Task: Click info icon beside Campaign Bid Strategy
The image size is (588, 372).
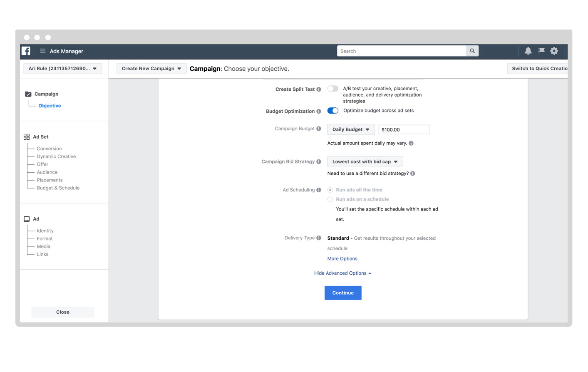Action: point(319,162)
